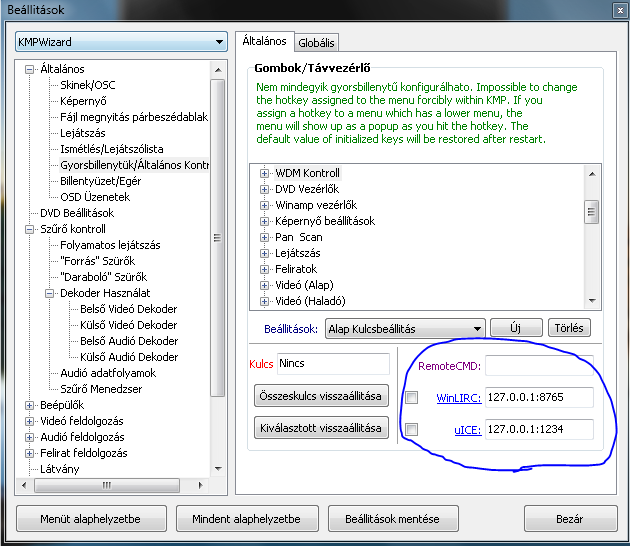The image size is (630, 546).
Task: Collapse the Szűrő kontroll node
Action: [x=29, y=229]
